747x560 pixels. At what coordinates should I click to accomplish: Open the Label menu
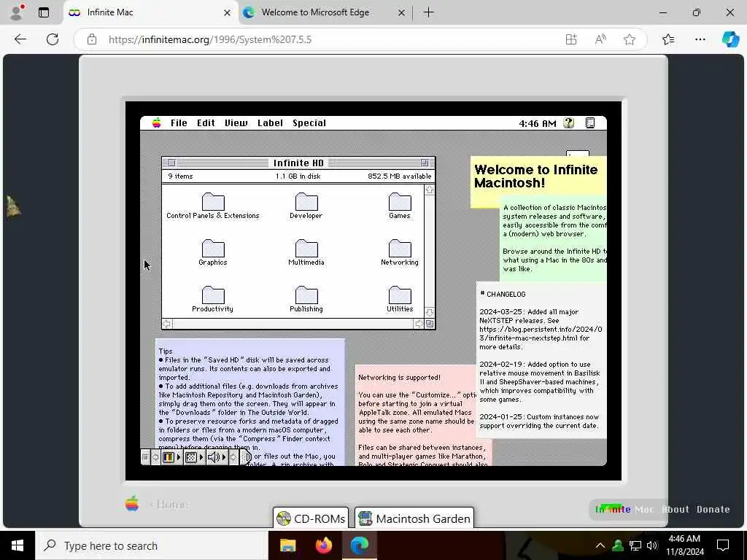coord(270,122)
